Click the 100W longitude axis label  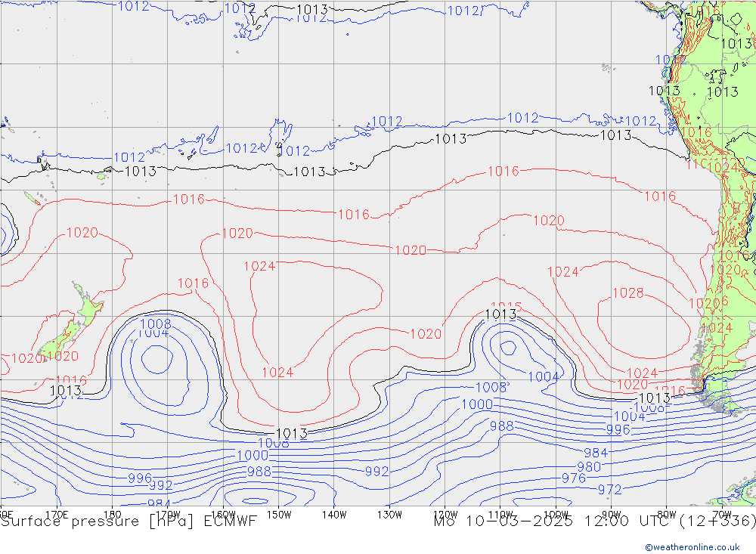556,515
